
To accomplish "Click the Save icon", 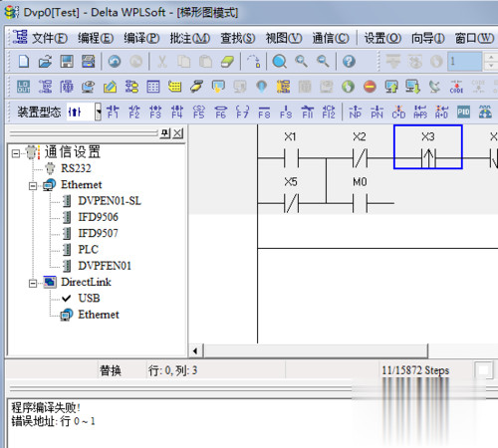I will pyautogui.click(x=67, y=62).
